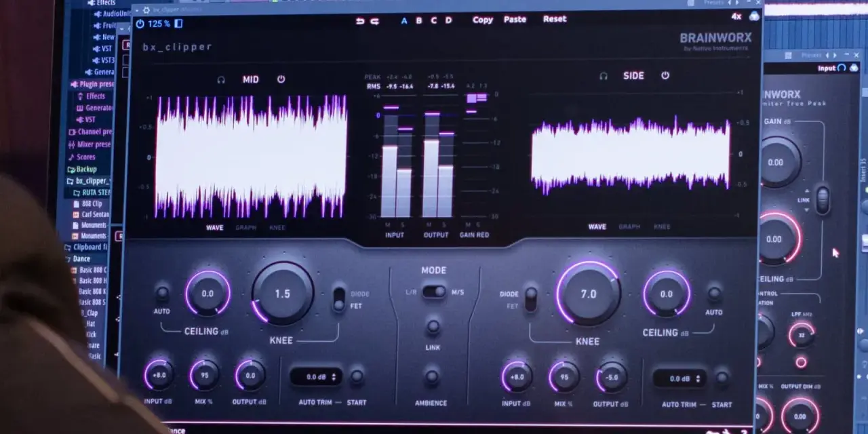The height and width of the screenshot is (434, 868).
Task: Open plugin window gear settings icon
Action: point(146,10)
